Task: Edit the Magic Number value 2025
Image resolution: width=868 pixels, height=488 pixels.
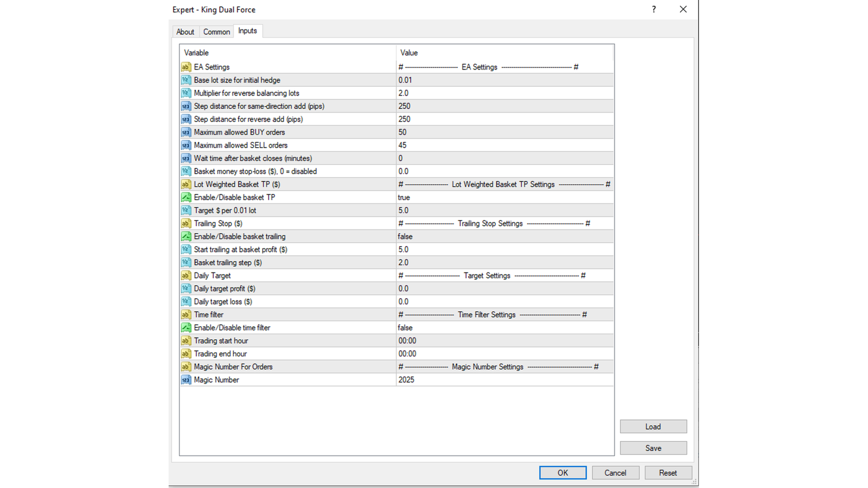Action: [x=406, y=380]
